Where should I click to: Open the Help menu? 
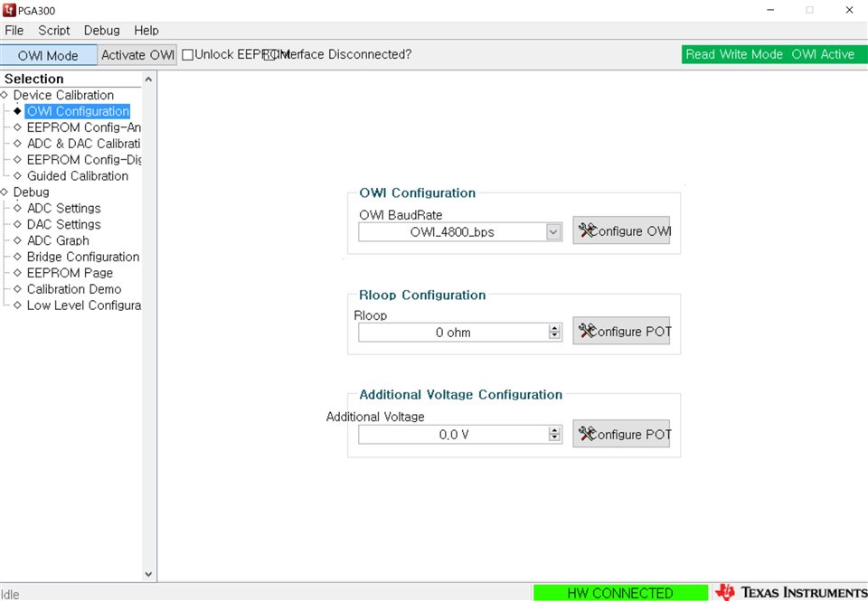point(146,31)
